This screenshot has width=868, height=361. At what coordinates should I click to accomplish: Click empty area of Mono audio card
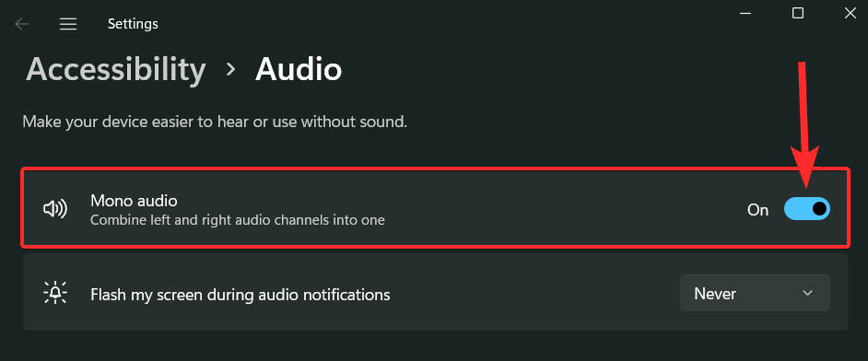click(554, 209)
